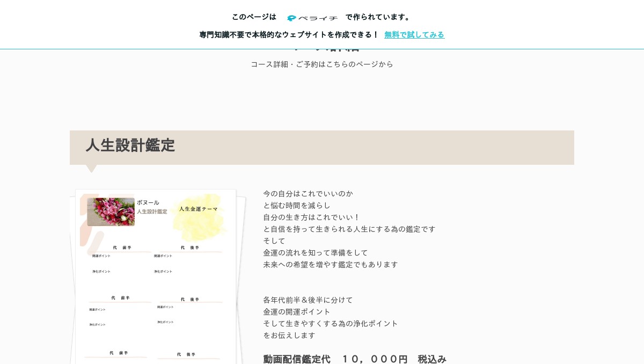The image size is (644, 364).
Task: Click the brown 人生設計鑑定 subtitle on the sheet
Action: point(152,212)
